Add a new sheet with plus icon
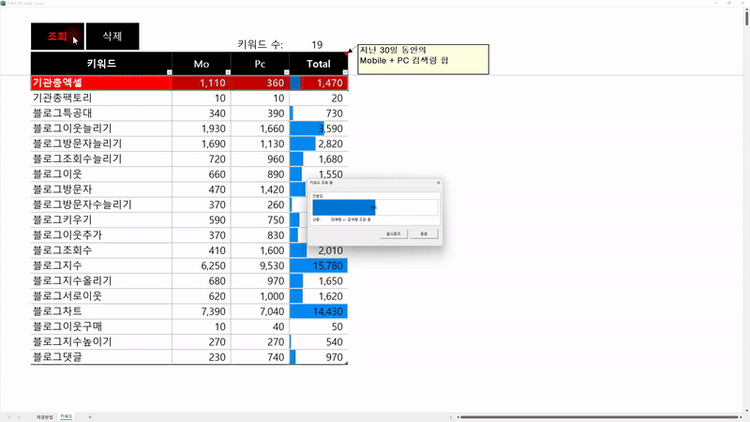The height and width of the screenshot is (422, 750). (x=90, y=417)
